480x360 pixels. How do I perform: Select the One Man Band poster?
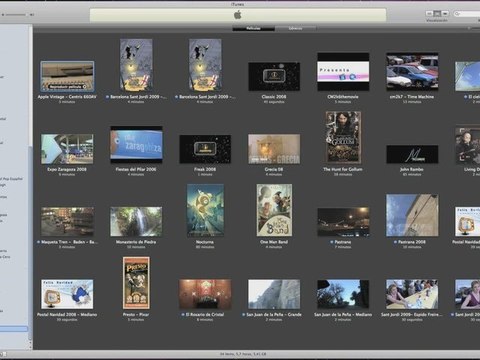(274, 210)
